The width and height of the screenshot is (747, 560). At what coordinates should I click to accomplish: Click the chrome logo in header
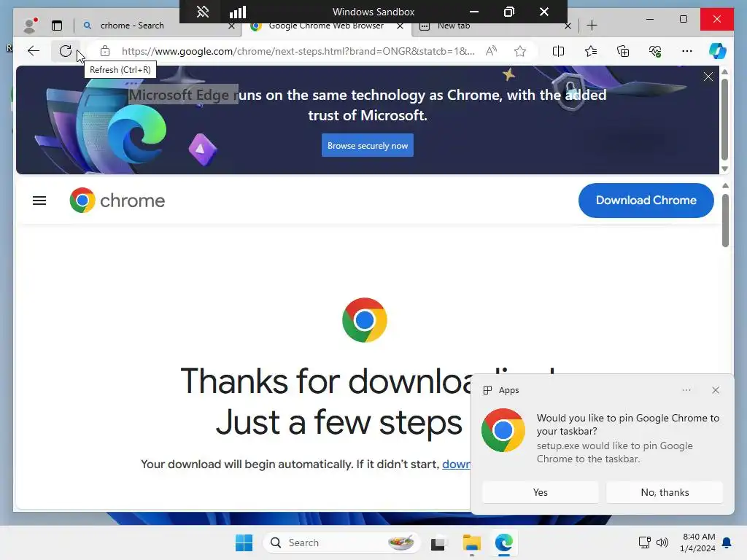click(x=117, y=201)
